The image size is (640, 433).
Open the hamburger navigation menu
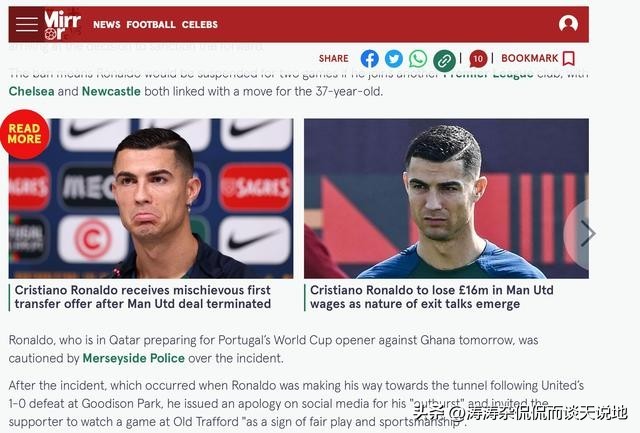coord(27,24)
